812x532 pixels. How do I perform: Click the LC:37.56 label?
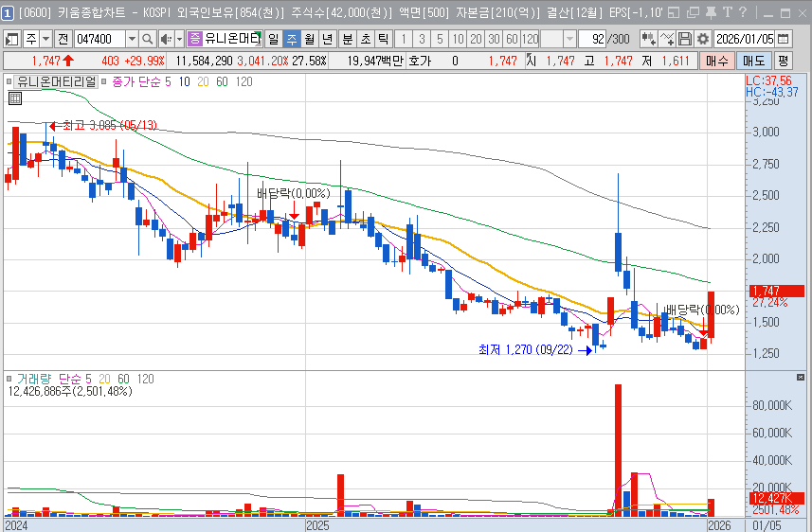[768, 80]
